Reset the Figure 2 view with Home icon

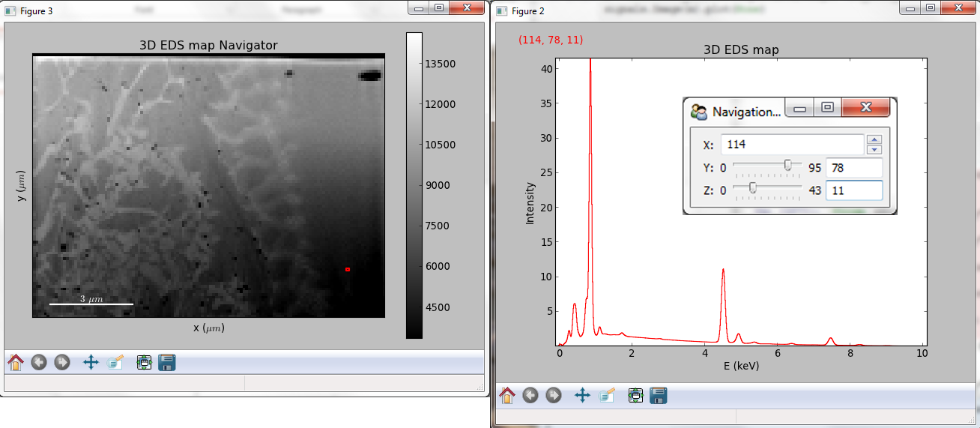pos(507,395)
